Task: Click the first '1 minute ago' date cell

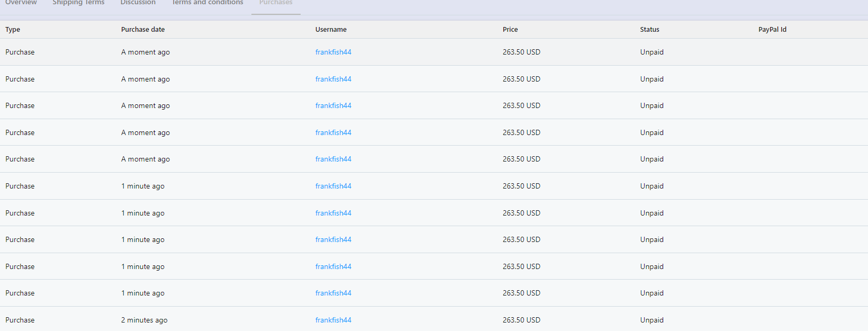Action: [143, 186]
